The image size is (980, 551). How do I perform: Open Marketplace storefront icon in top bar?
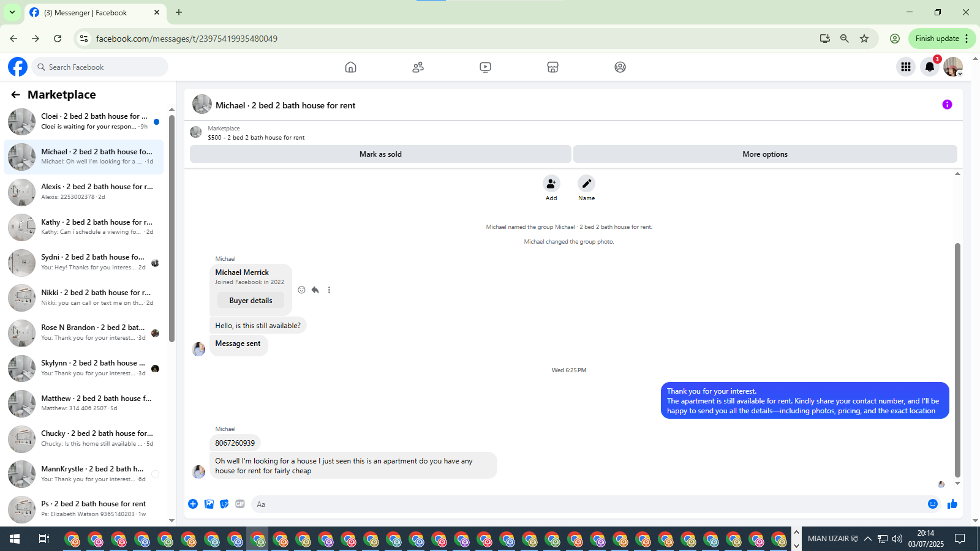point(552,67)
